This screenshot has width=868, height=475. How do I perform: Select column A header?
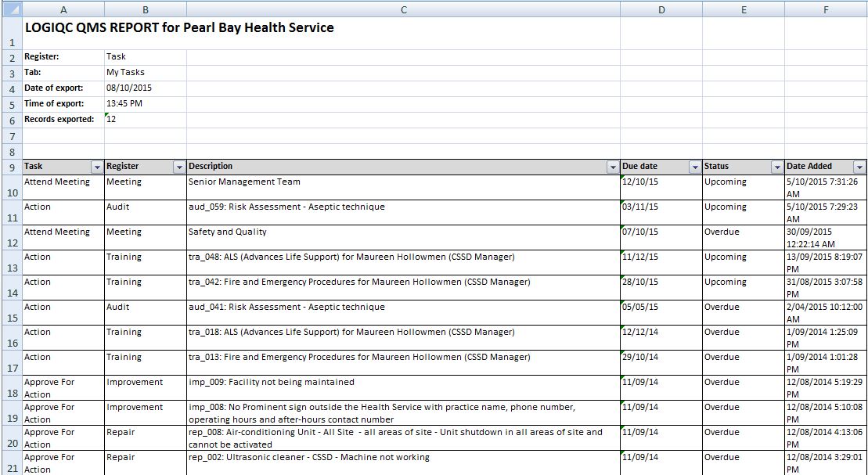coord(63,9)
